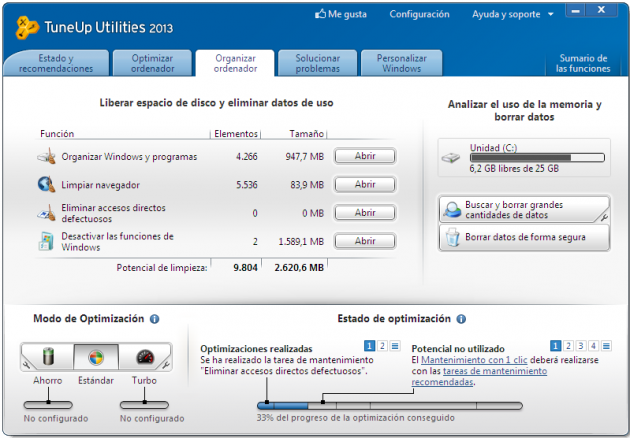Click the 6,2 GB libres de 25 GB text
Image resolution: width=630 pixels, height=438 pixels.
pos(514,168)
